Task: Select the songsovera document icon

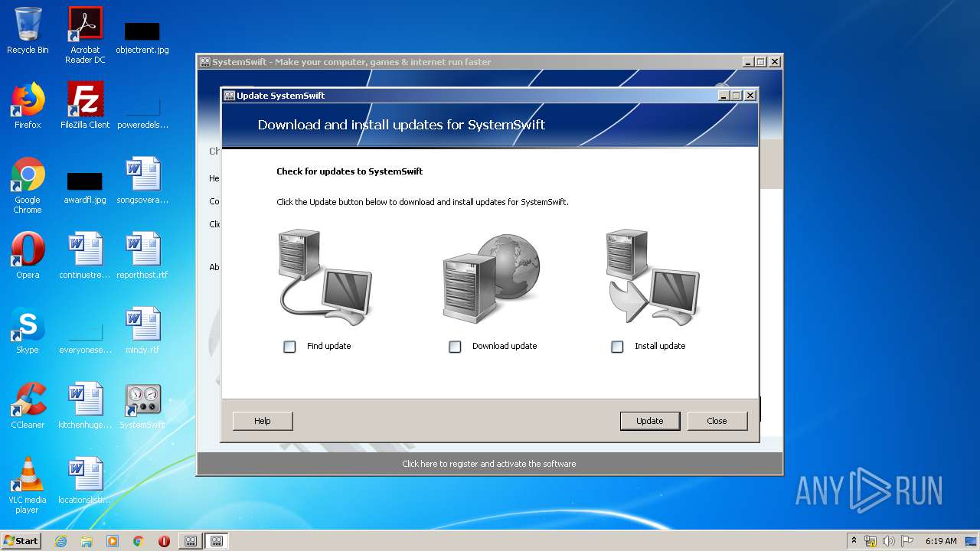Action: pos(142,181)
